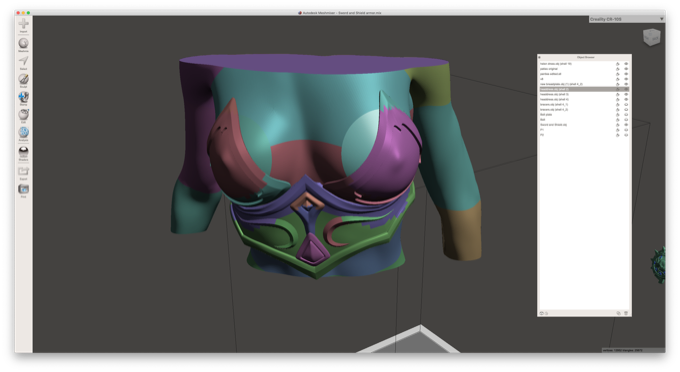
Task: Open the Analysis tools
Action: pos(23,133)
